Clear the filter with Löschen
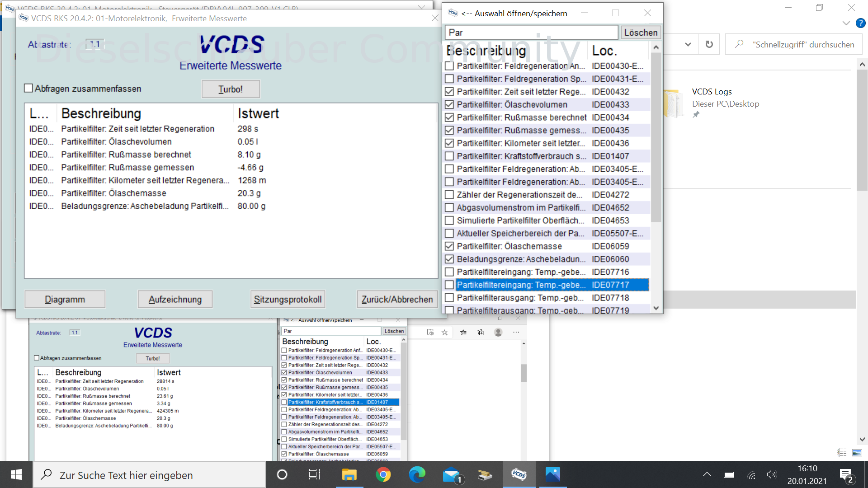The image size is (868, 488). pos(641,33)
